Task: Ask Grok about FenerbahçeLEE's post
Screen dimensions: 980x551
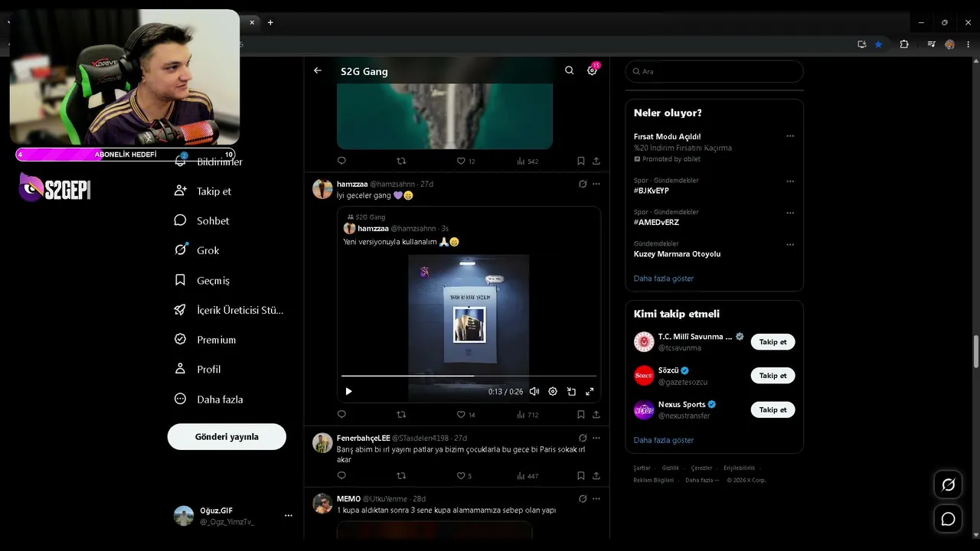Action: pyautogui.click(x=583, y=438)
